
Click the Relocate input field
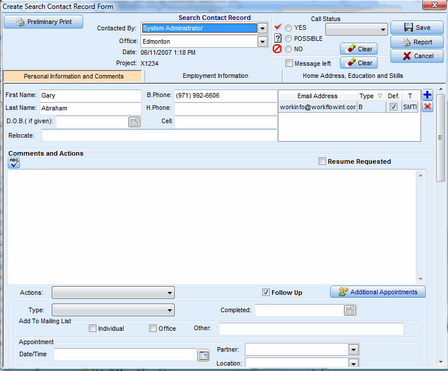coord(159,136)
